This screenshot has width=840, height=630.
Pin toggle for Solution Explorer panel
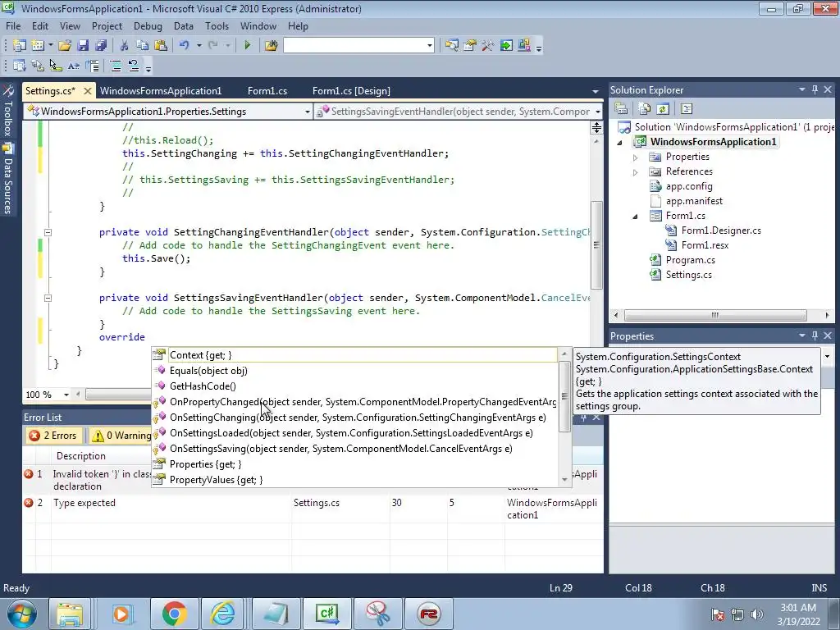815,90
